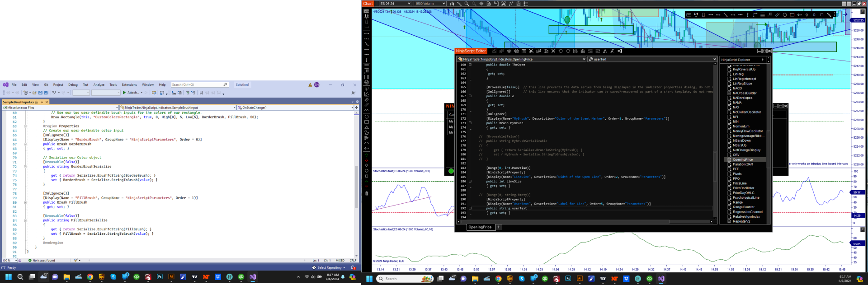Click the warning notification triangle icon
The width and height of the screenshot is (868, 285).
[x=310, y=84]
